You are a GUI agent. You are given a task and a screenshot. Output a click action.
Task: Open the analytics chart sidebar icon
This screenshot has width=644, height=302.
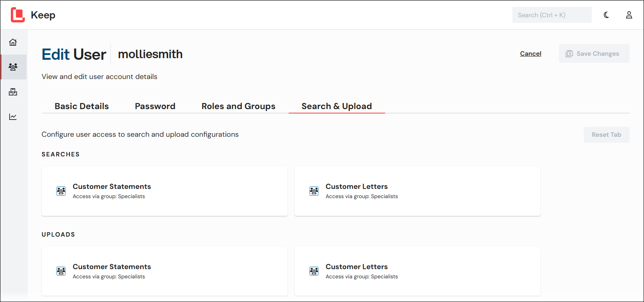tap(13, 117)
